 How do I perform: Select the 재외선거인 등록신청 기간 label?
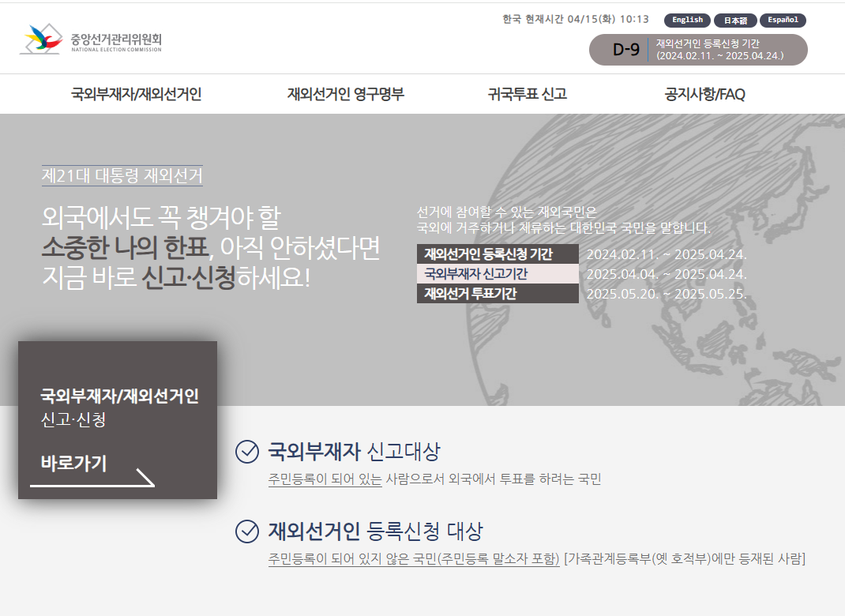pyautogui.click(x=499, y=254)
